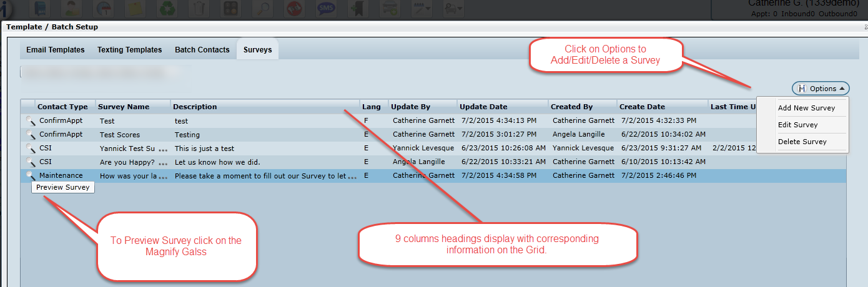This screenshot has width=868, height=287.
Task: Click magnifier icon for Test Scores survey
Action: (29, 135)
